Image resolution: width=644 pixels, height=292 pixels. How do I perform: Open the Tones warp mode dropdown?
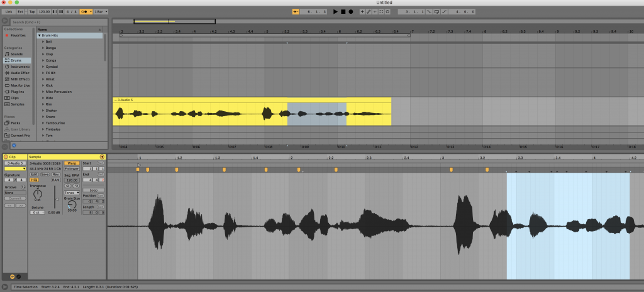pyautogui.click(x=72, y=193)
